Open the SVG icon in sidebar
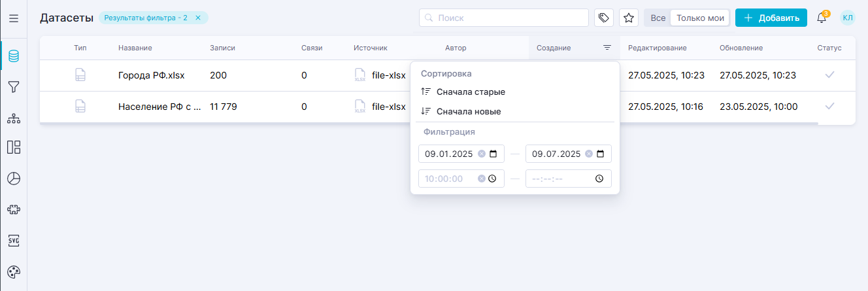The image size is (868, 291). pyautogui.click(x=13, y=241)
